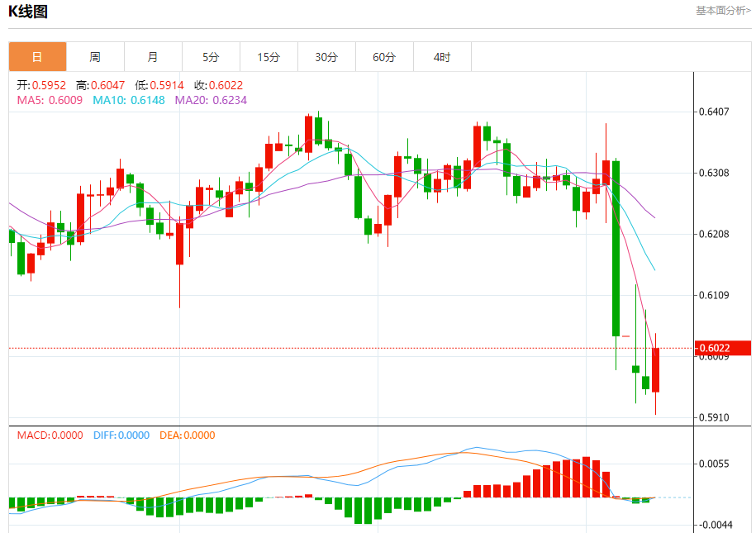Click the 高:0.6047 high price value
Viewport: 756px width, 533px height.
click(x=100, y=85)
